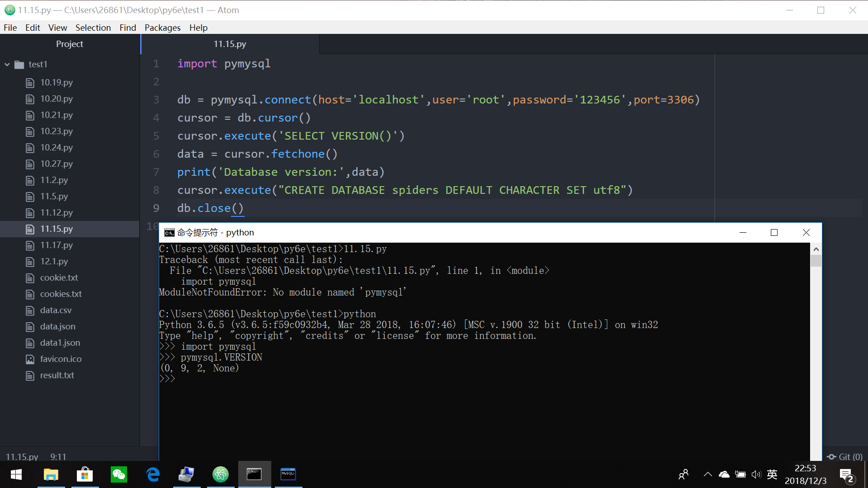Click the OneDrive cloud tray icon

(724, 474)
